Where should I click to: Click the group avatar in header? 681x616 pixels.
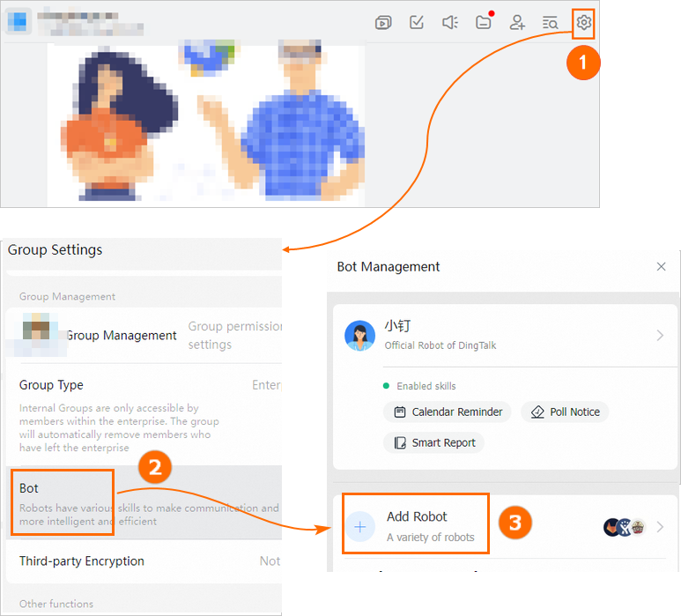[18, 21]
